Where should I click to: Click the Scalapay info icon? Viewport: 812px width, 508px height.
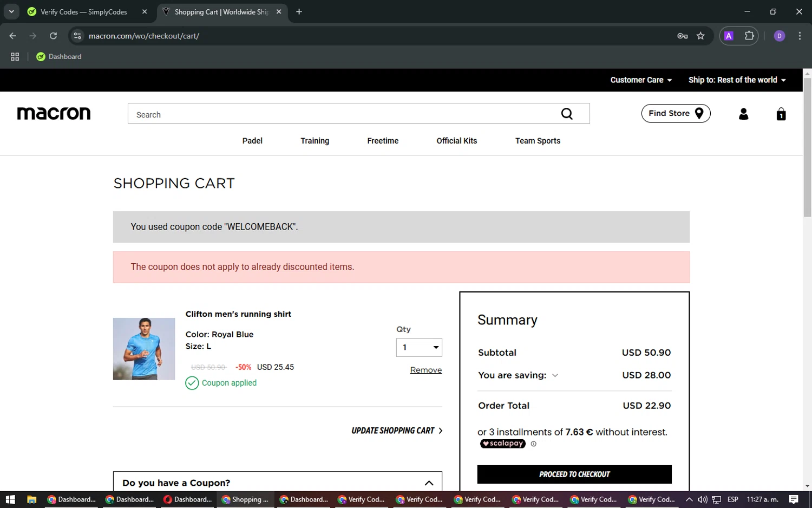pyautogui.click(x=533, y=444)
